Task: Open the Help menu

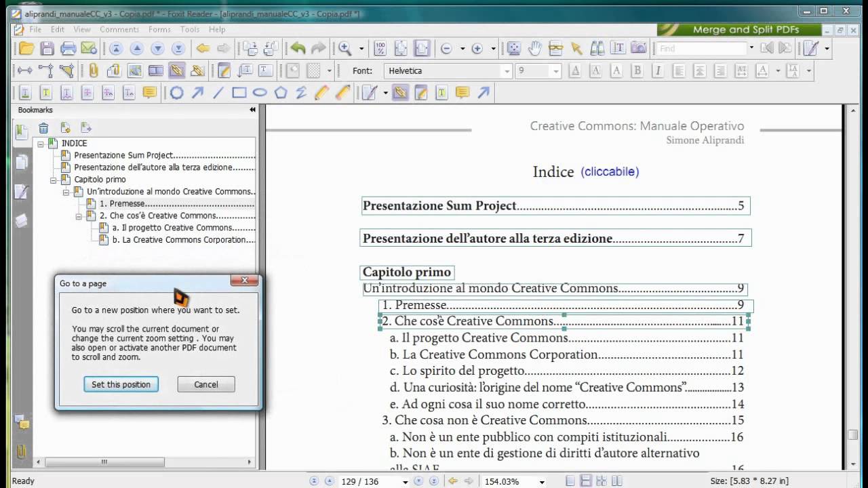Action: (x=217, y=30)
